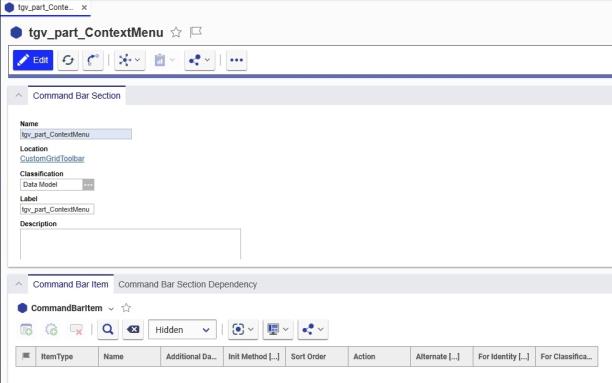Collapse the Command Bar Item relationships accordion
This screenshot has width=612, height=383.
point(18,284)
